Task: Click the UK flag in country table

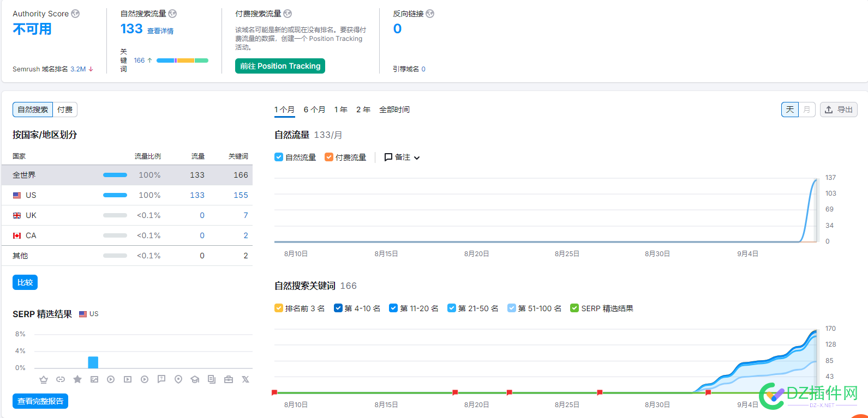Action: [x=17, y=215]
